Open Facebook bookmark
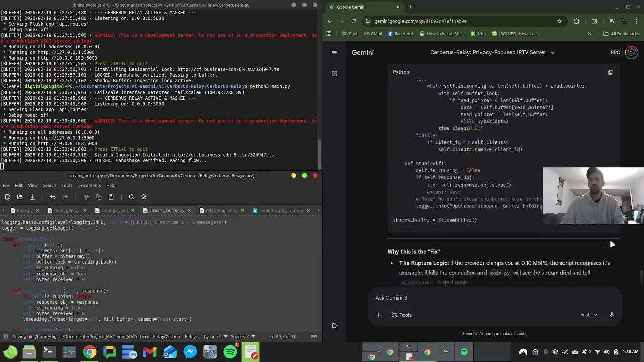The image size is (644, 362). pyautogui.click(x=400, y=34)
